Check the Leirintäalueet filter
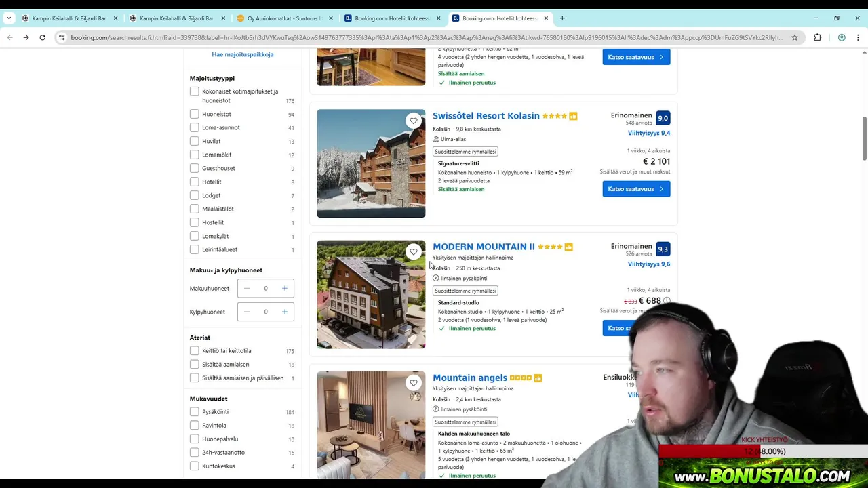The image size is (868, 488). [195, 249]
